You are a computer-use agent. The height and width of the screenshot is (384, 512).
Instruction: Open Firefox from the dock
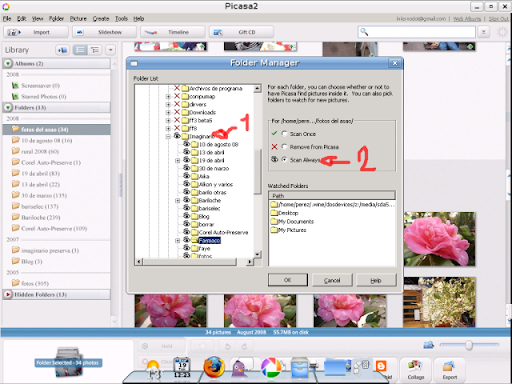click(x=214, y=367)
